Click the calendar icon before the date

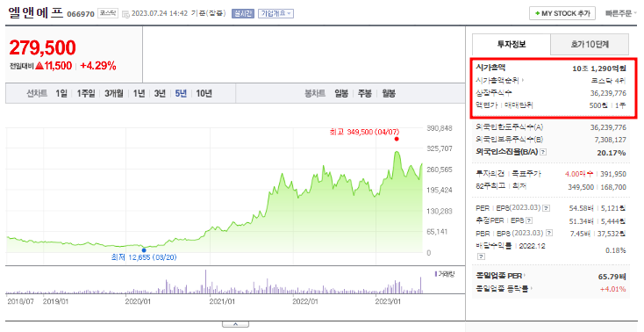[125, 14]
